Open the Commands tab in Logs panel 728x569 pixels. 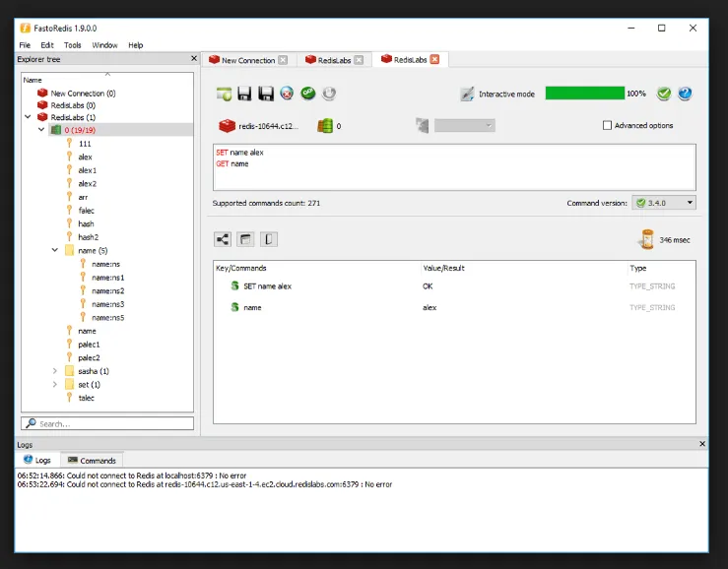coord(92,461)
